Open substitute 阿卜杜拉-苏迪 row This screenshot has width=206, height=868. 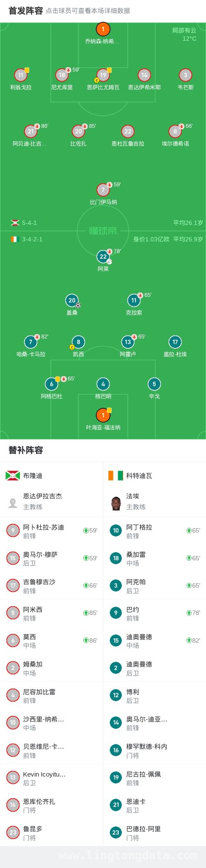[52, 531]
